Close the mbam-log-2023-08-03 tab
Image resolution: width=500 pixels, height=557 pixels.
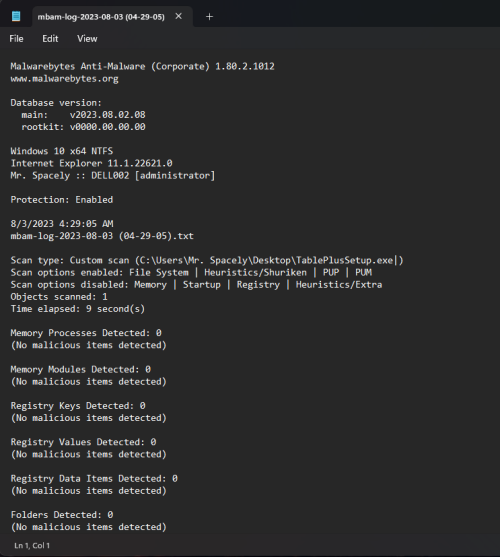179,16
